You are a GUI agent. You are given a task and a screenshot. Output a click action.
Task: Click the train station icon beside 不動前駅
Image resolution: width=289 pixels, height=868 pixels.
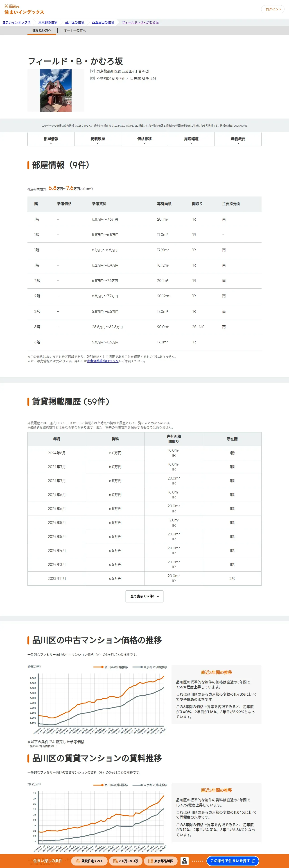point(93,78)
